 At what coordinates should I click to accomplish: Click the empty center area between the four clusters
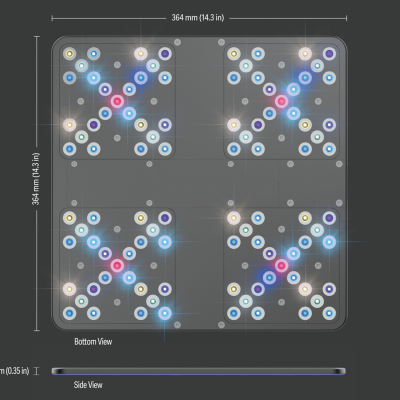click(199, 183)
